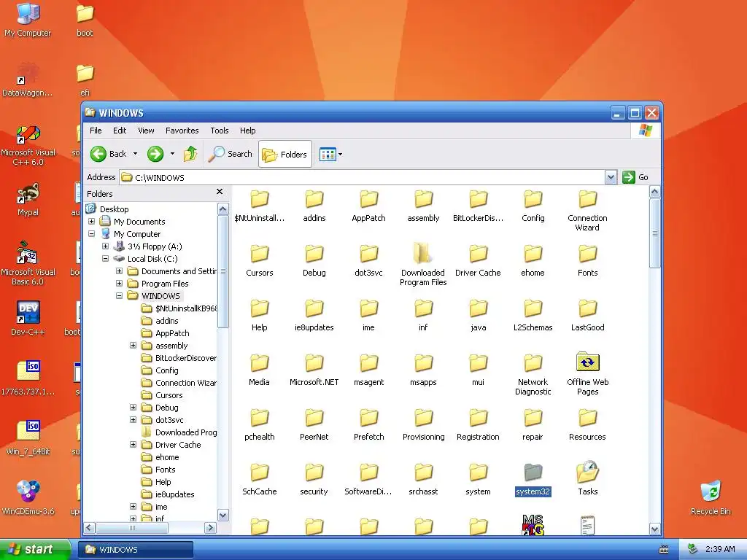Collapse the Local Disk (C:) node
Image resolution: width=747 pixels, height=560 pixels.
coord(105,259)
